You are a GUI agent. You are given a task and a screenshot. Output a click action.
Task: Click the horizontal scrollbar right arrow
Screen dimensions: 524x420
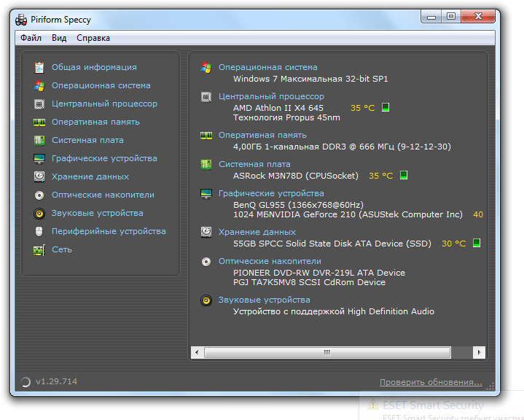pos(480,352)
